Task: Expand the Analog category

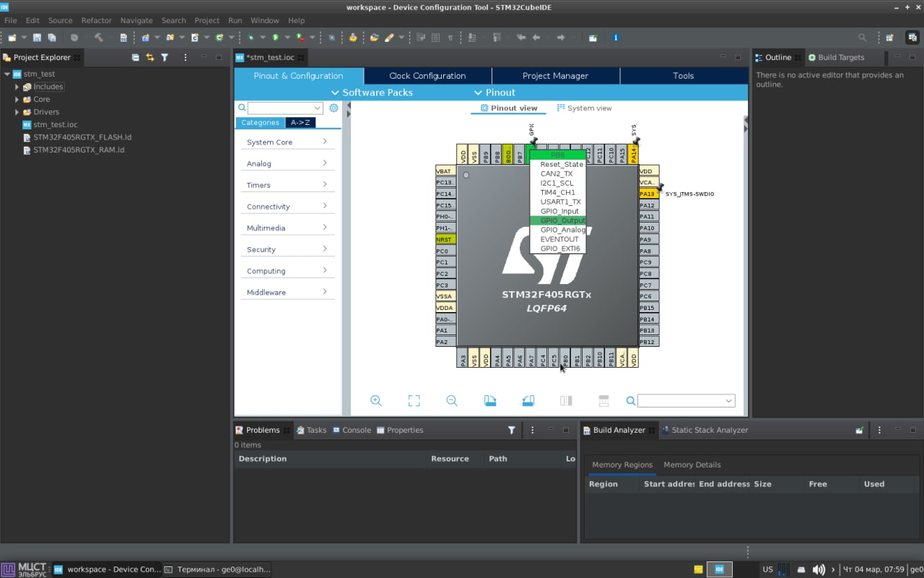Action: [287, 164]
